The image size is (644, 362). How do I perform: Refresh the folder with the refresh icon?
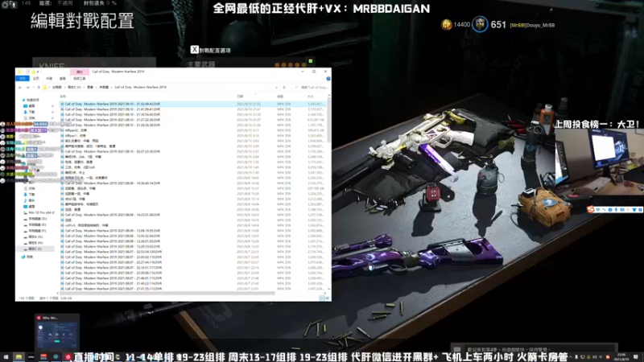click(284, 88)
